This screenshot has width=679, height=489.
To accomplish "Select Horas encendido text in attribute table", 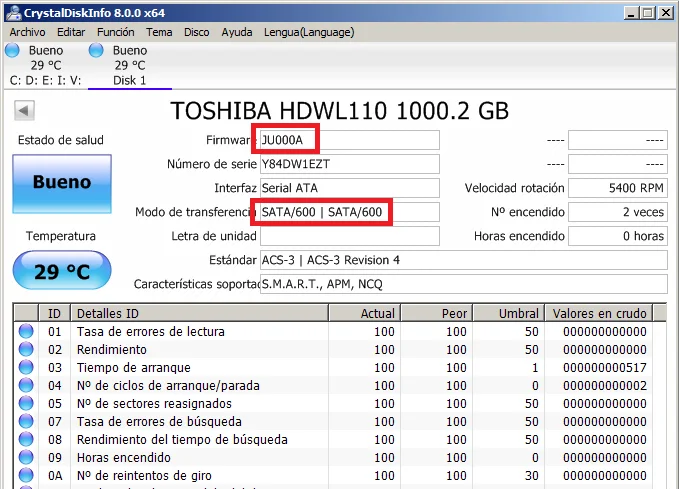I will [124, 458].
